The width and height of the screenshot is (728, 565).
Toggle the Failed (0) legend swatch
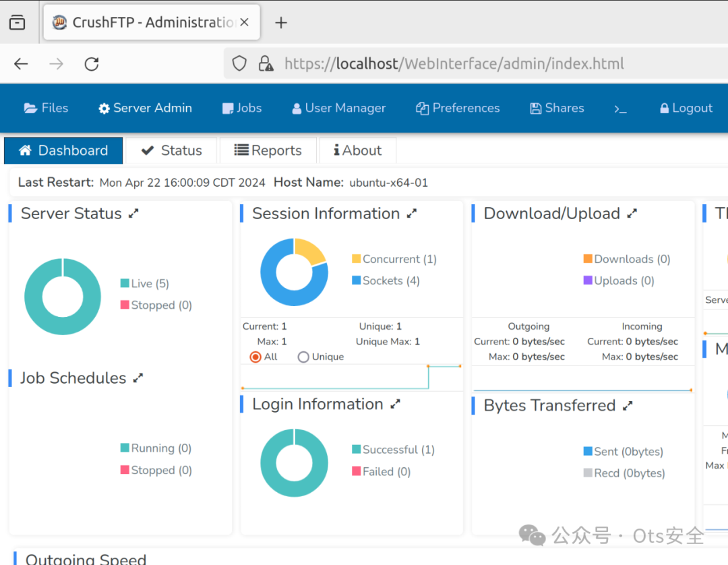(357, 472)
